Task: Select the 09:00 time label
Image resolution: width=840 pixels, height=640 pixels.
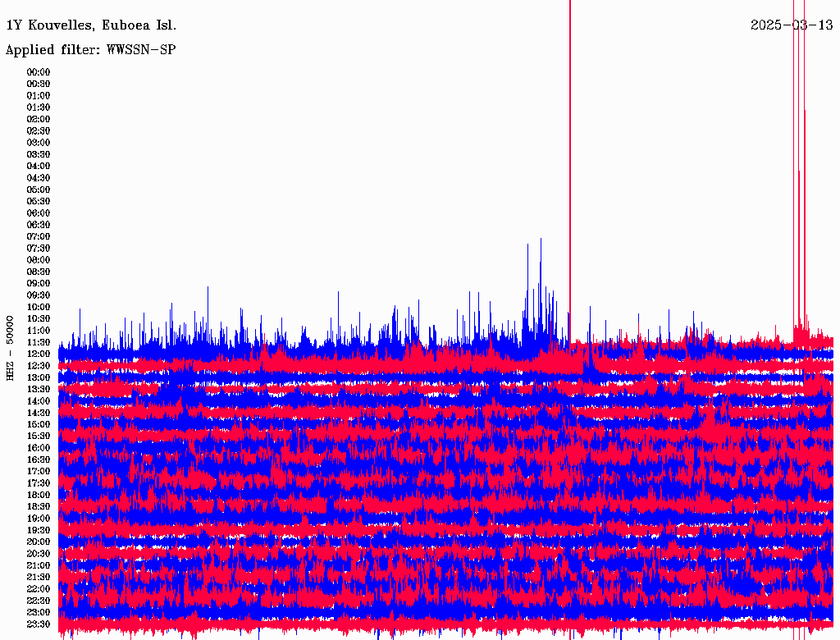Action: (x=39, y=284)
